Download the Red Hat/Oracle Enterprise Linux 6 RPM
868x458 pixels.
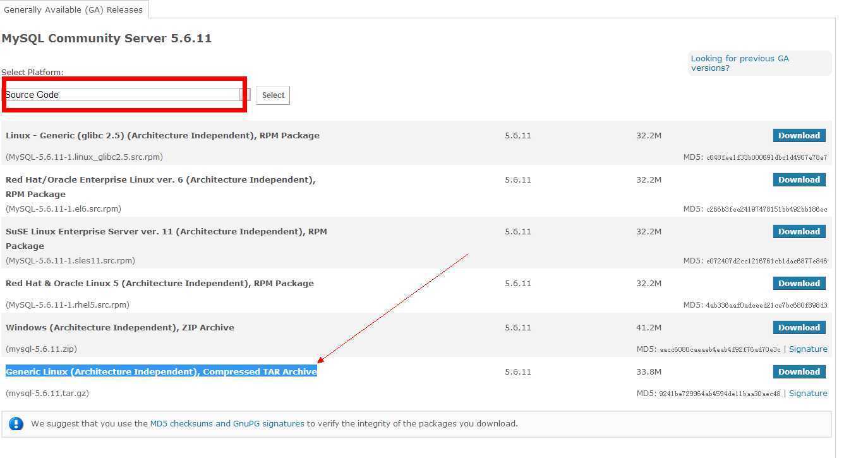(799, 179)
